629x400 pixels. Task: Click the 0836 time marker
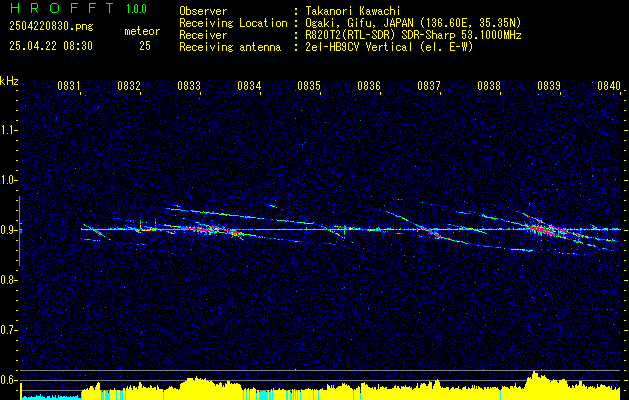click(x=369, y=86)
